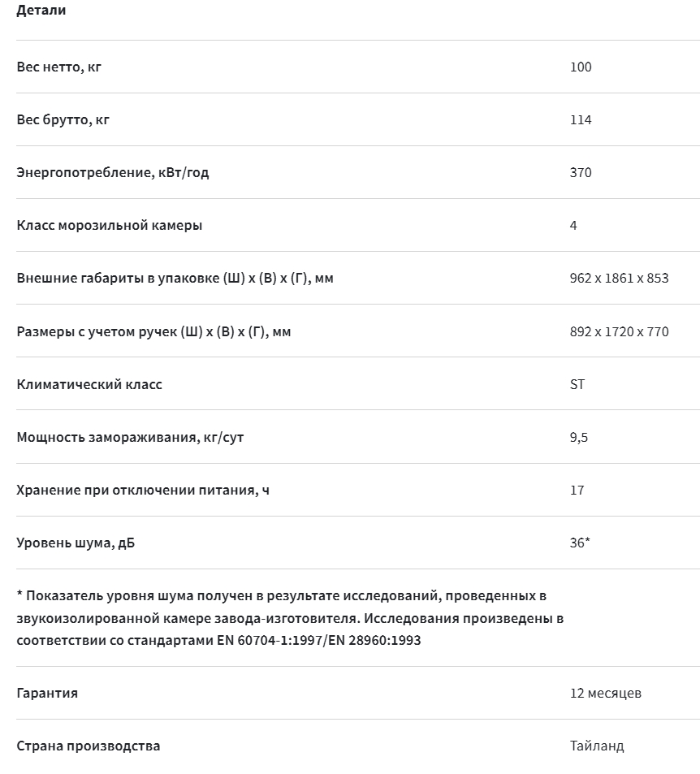
Task: Click the gross weight value 114
Action: (581, 119)
